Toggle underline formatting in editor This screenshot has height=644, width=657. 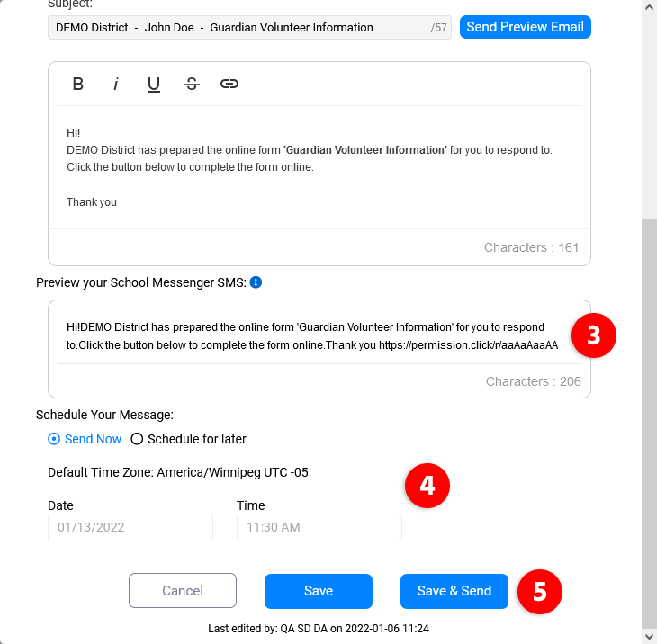pyautogui.click(x=154, y=84)
